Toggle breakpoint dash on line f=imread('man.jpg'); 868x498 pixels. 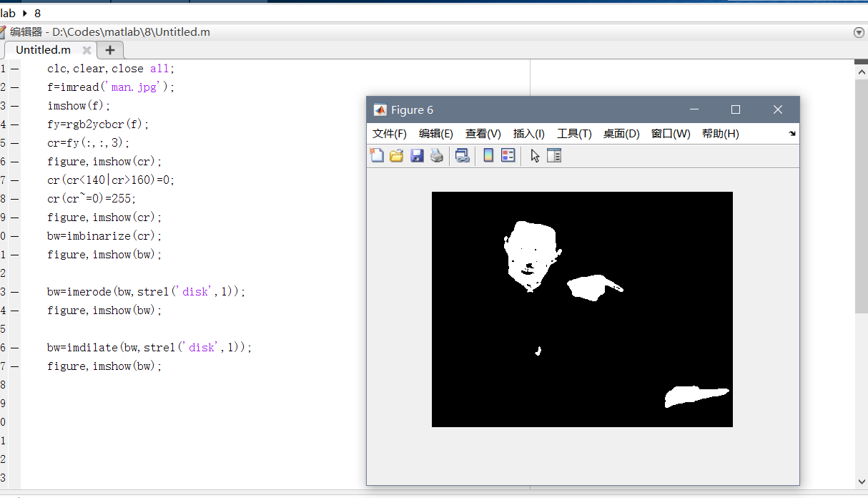point(14,87)
